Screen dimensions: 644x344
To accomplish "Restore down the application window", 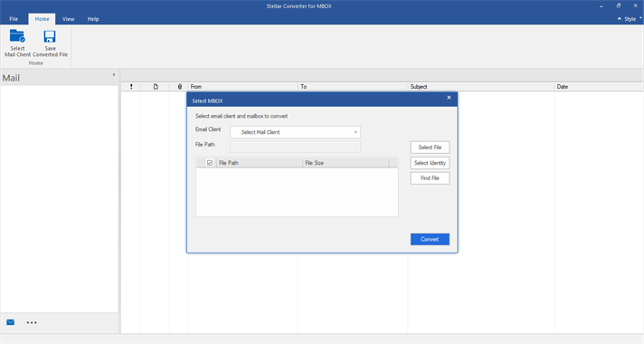I will point(619,6).
